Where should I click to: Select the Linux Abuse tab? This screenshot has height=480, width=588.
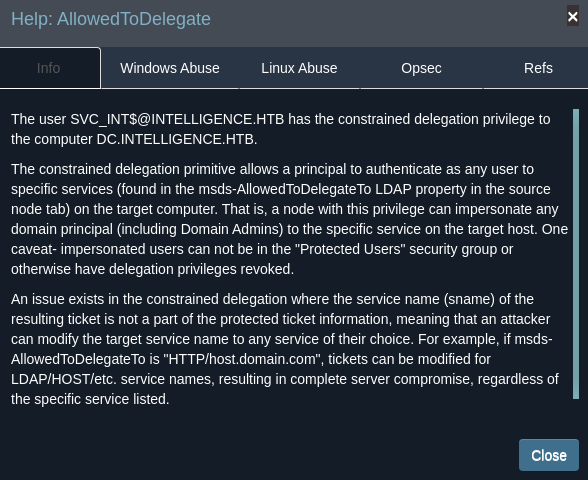299,68
